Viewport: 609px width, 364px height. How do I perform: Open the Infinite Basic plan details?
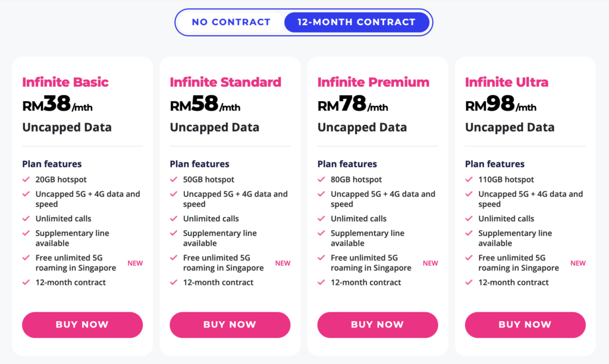click(65, 81)
